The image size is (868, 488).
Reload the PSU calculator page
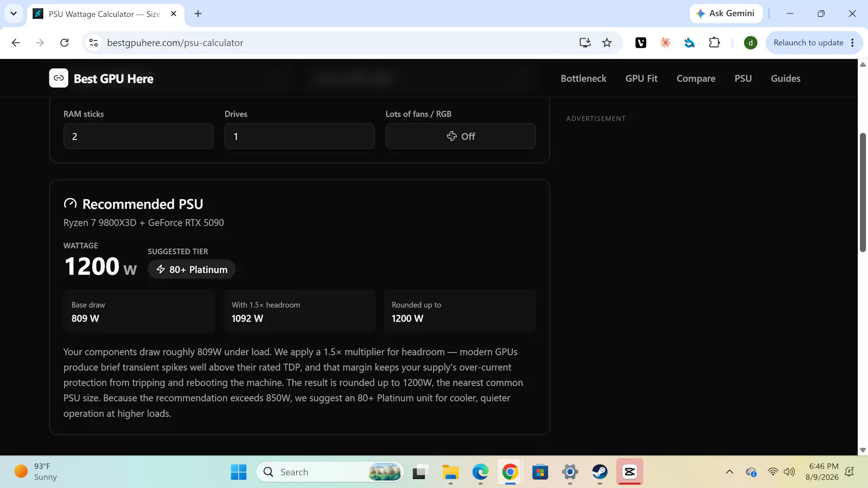click(x=65, y=43)
